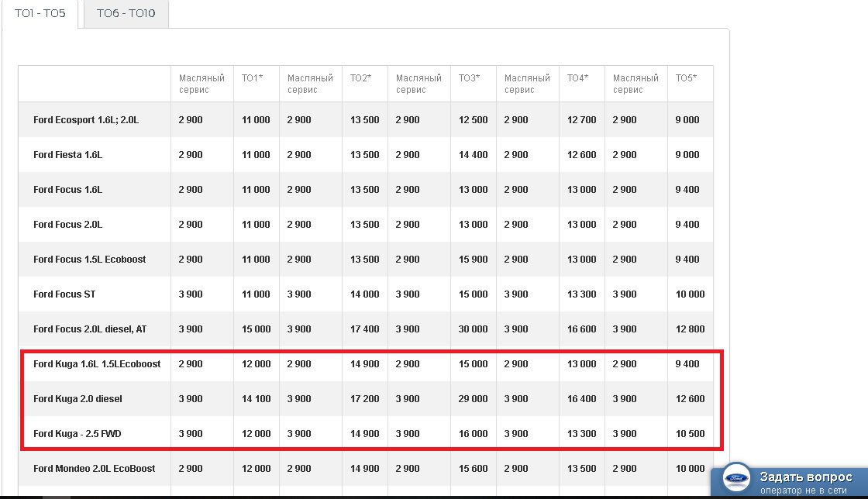The height and width of the screenshot is (499, 868).
Task: Click the ТО3* column header
Action: [469, 78]
